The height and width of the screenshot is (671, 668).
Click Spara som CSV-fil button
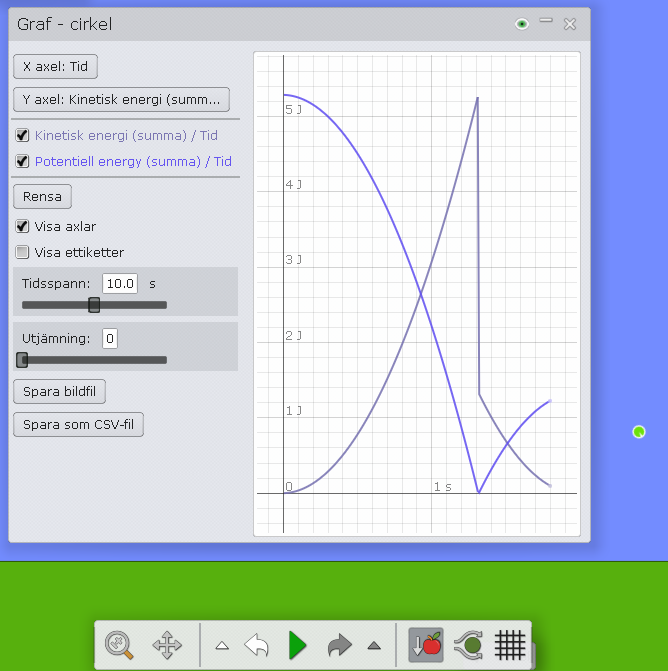click(x=78, y=425)
